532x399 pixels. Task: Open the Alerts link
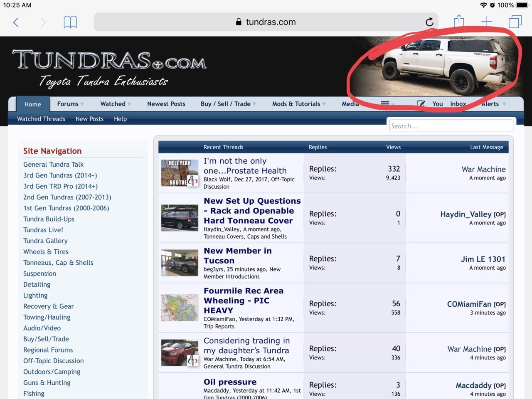[x=490, y=104]
